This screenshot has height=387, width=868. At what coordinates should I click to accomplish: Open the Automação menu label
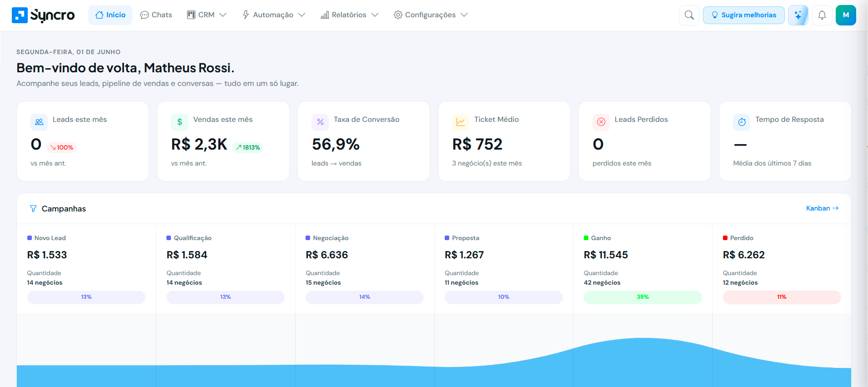point(273,15)
